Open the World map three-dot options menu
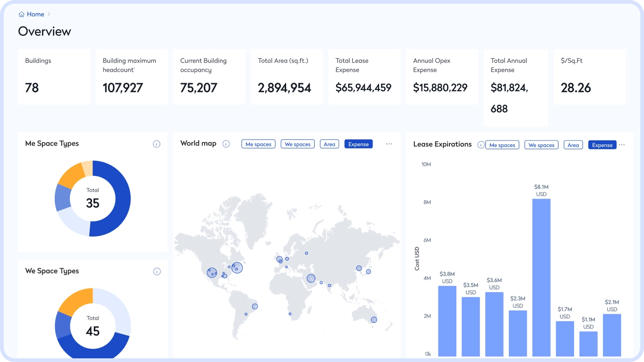 tap(389, 143)
